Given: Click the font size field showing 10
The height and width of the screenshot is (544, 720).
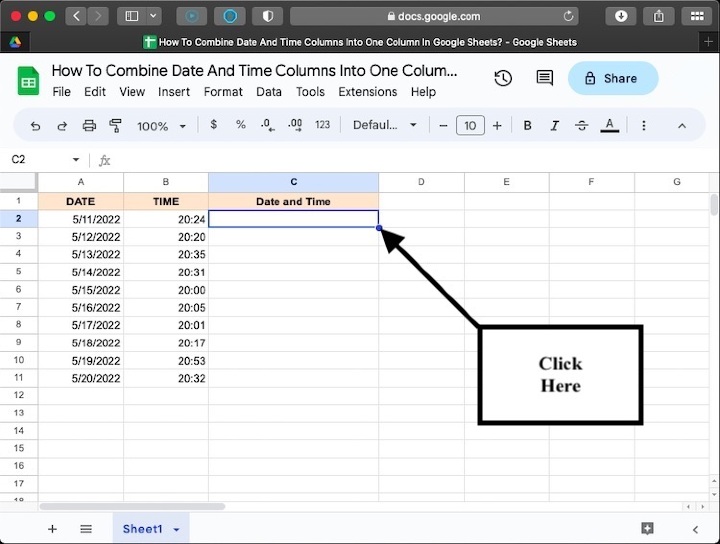Looking at the screenshot, I should pos(470,125).
